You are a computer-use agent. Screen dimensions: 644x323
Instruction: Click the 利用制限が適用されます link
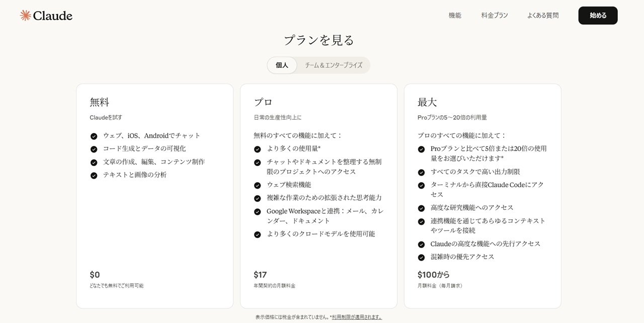(x=357, y=317)
